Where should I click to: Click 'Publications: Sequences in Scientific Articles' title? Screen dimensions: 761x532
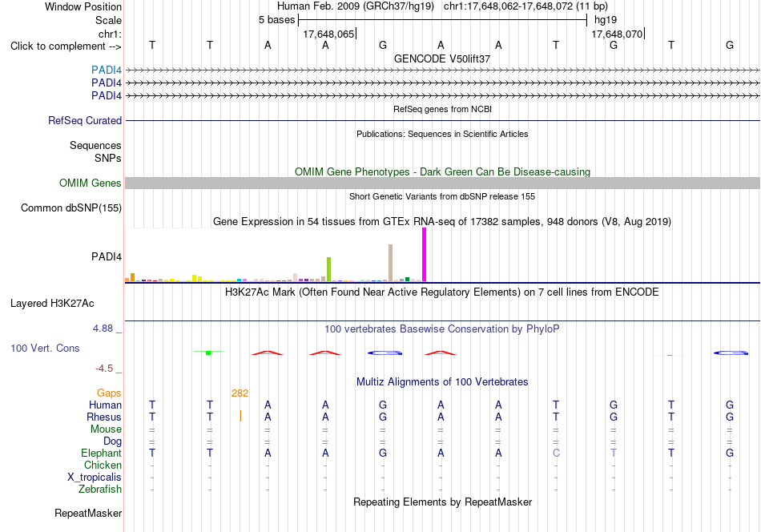point(442,134)
